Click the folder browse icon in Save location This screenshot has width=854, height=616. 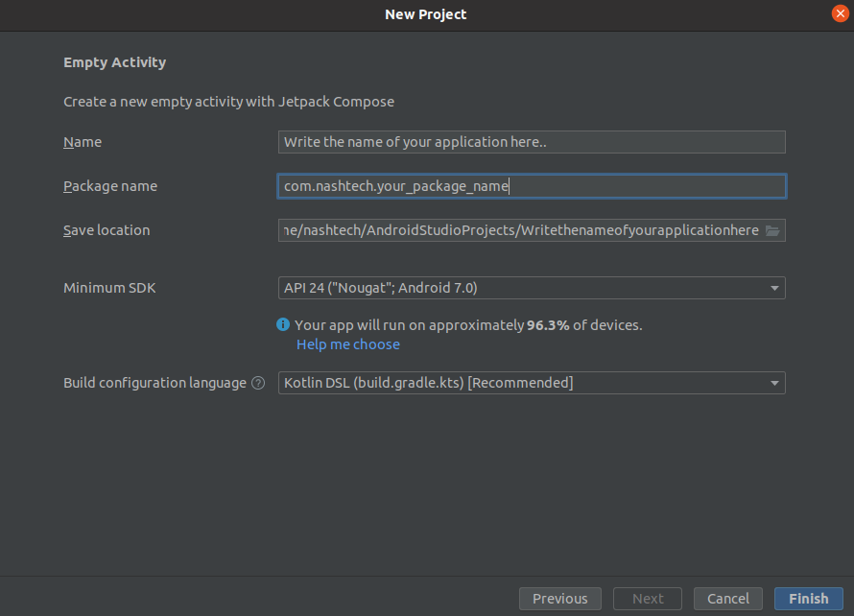(772, 231)
